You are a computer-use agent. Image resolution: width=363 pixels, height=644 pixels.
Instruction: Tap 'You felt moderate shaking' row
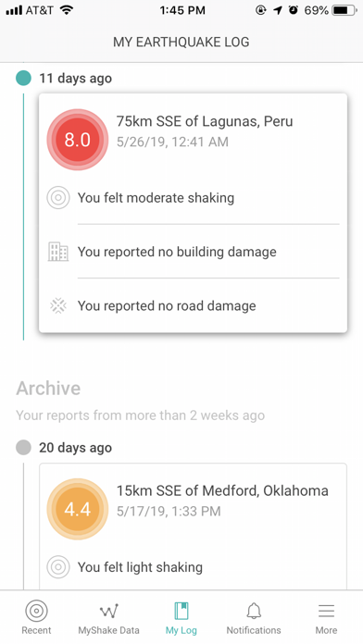pos(194,198)
